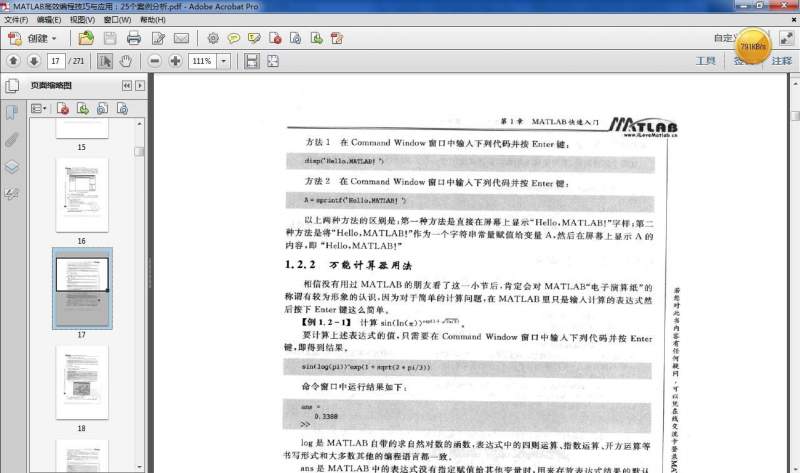Screen dimensions: 800x473
Task: Toggle scrolling page display mode icon
Action: point(252,61)
